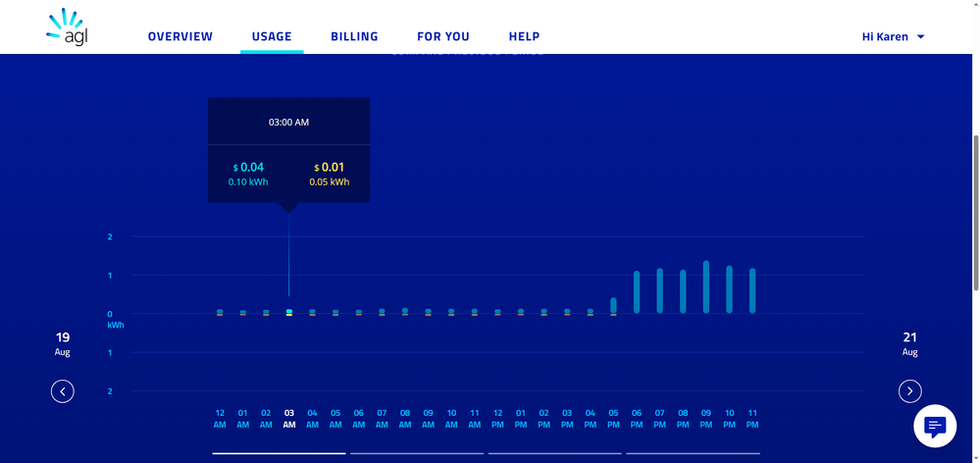Screen dimensions: 980x463
Task: Click the 0.05 kWh reading in tooltip
Action: pyautogui.click(x=330, y=182)
